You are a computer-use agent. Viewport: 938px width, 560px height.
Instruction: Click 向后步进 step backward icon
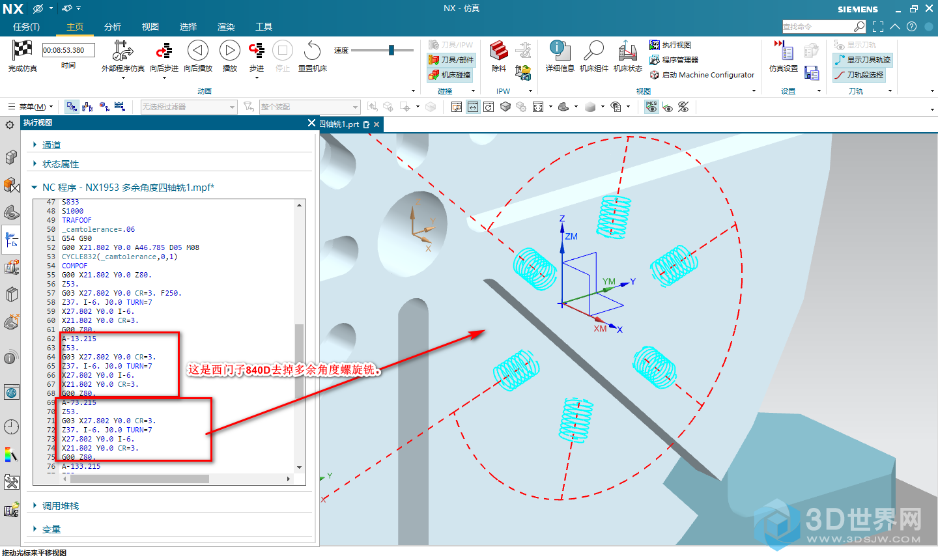pyautogui.click(x=164, y=51)
